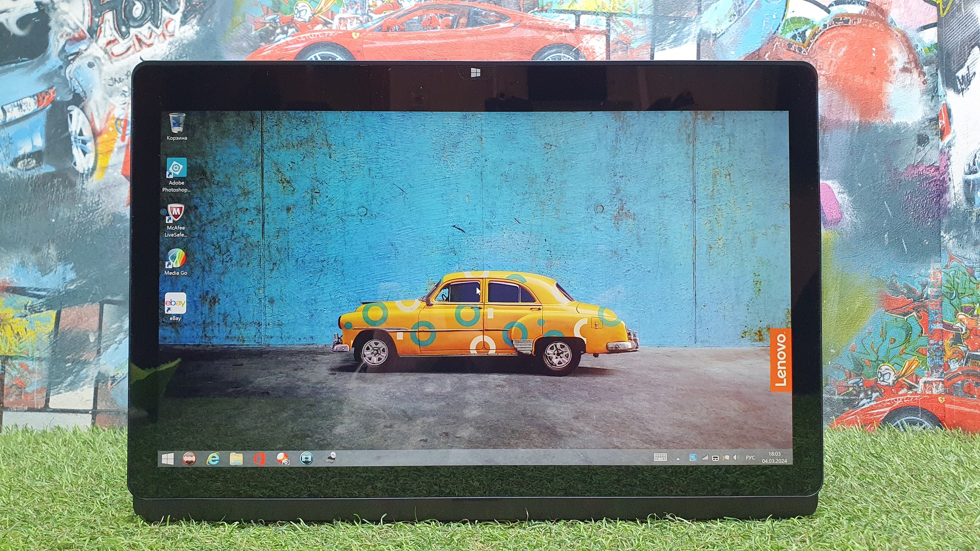Screen dimensions: 980x551
Task: Open the gear device icon in taskbar
Action: [331, 458]
